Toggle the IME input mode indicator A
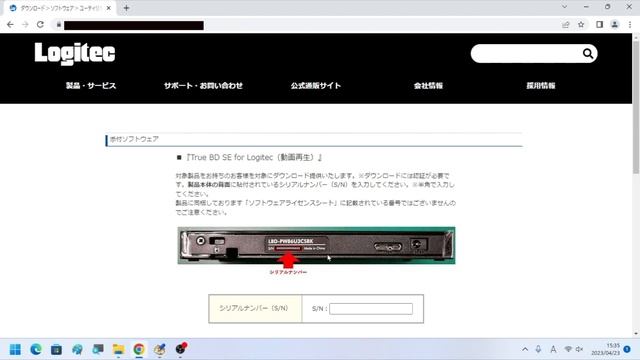 click(x=553, y=349)
